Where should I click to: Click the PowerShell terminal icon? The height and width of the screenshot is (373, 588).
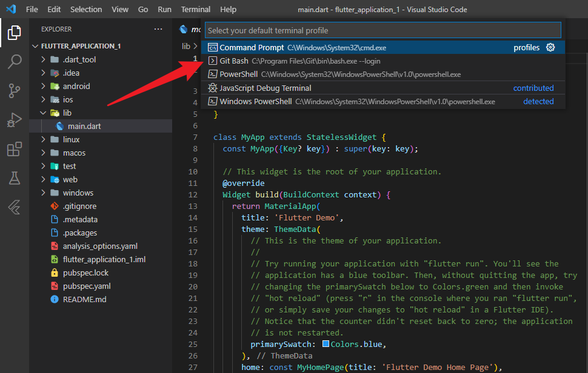(x=213, y=74)
